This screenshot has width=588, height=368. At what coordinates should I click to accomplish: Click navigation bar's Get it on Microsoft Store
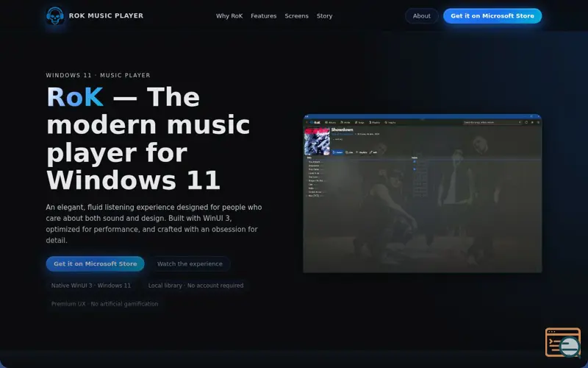pos(492,15)
